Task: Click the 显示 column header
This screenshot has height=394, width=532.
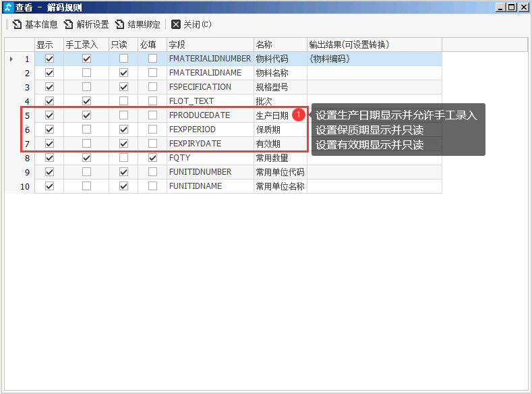Action: click(49, 45)
